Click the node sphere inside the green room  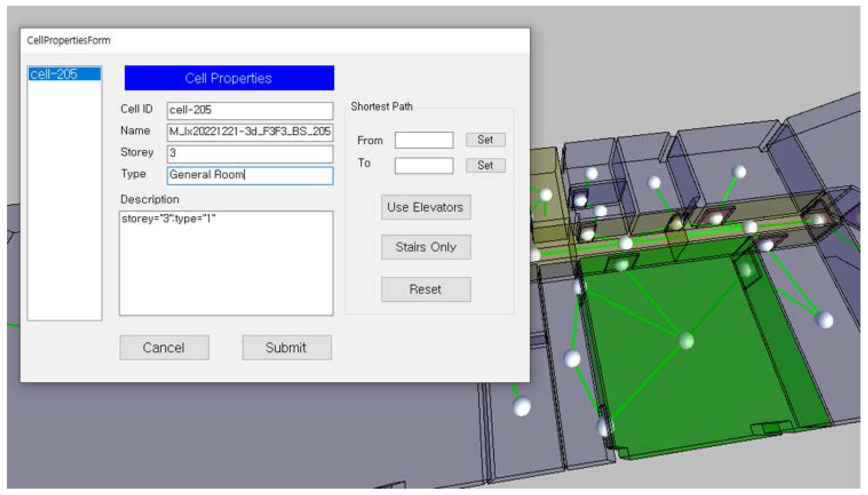(686, 340)
